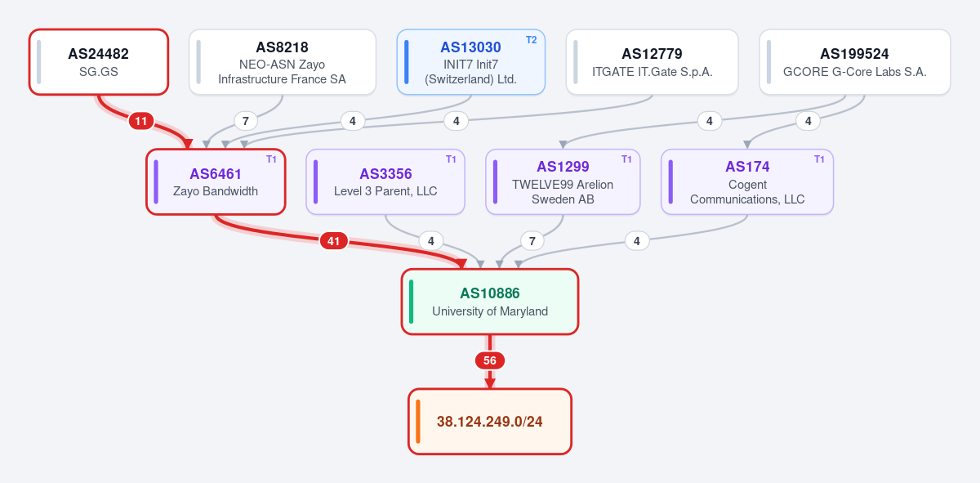Click the 4 badge under AS3356

click(430, 241)
